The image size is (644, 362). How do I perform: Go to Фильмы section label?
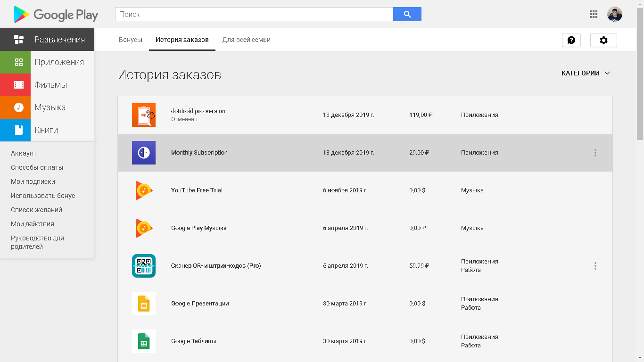(50, 85)
